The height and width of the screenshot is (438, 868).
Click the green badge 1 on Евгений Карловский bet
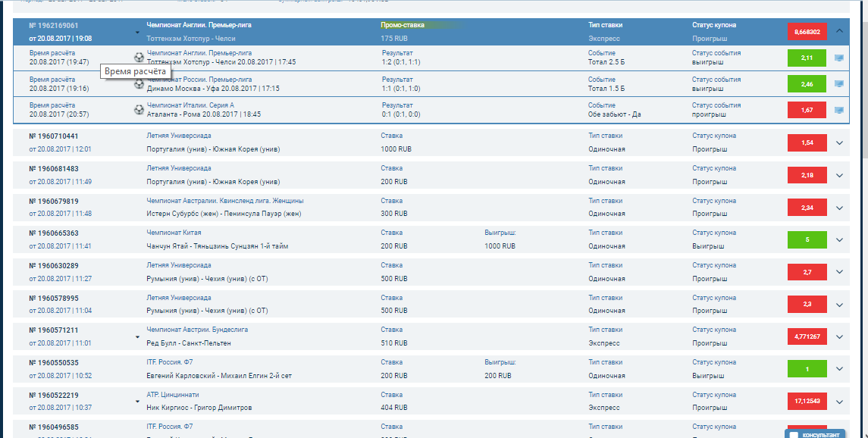[x=807, y=368]
